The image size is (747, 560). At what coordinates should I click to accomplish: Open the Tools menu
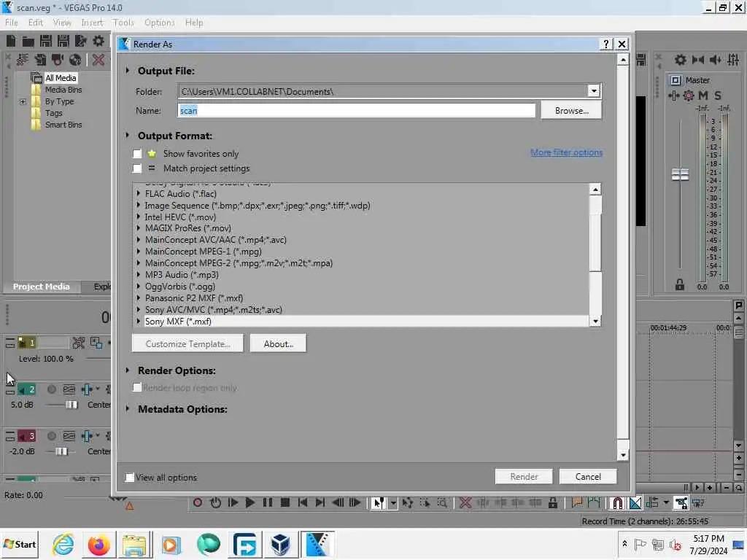123,23
